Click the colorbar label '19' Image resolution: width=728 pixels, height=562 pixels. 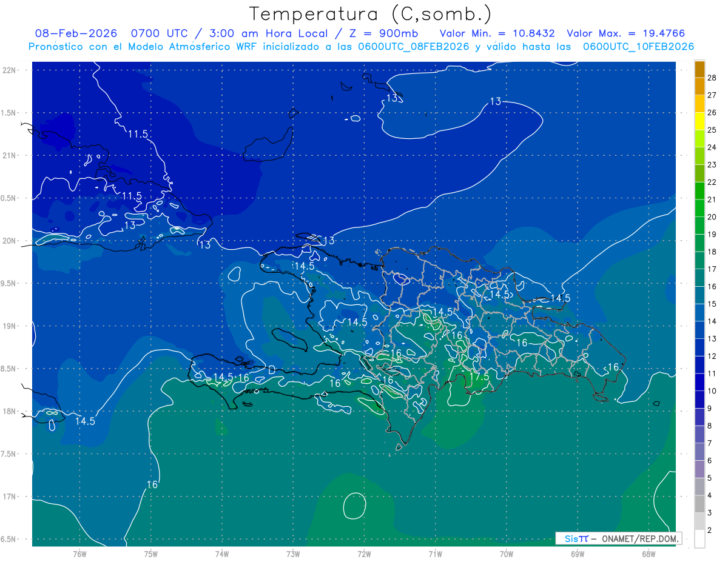[712, 234]
